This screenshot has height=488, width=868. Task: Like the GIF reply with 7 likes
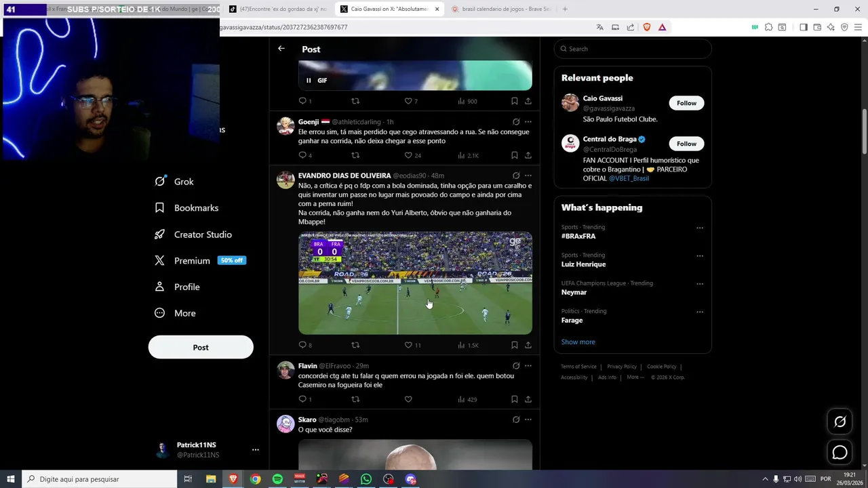coord(408,101)
